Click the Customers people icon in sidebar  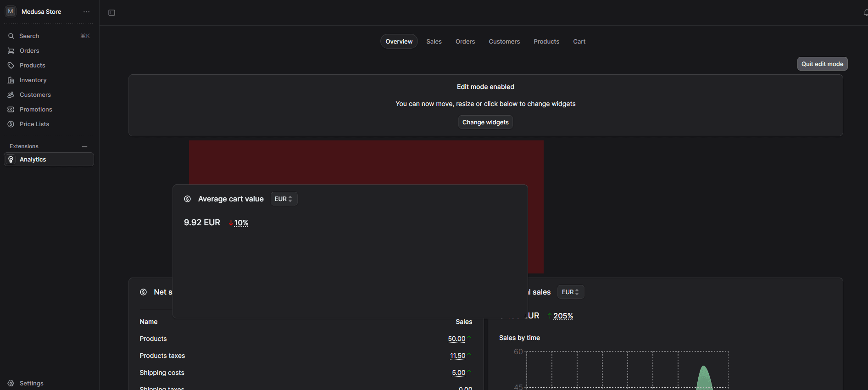tap(11, 95)
